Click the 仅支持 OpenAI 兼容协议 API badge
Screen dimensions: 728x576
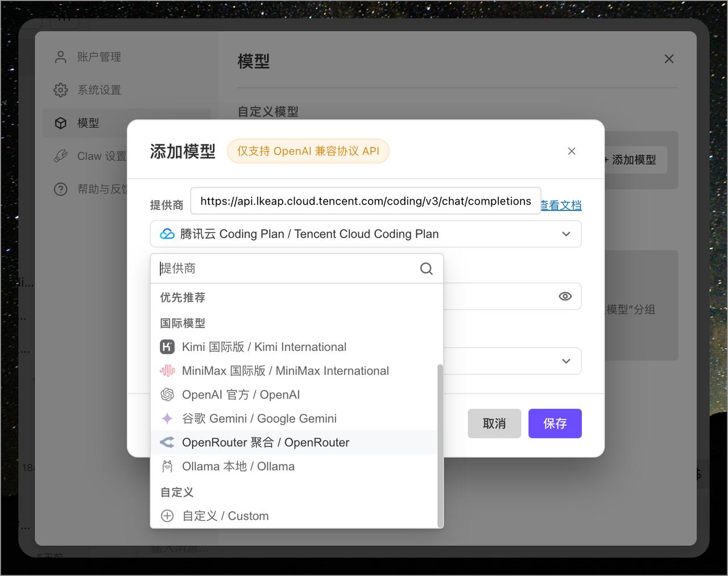point(308,151)
